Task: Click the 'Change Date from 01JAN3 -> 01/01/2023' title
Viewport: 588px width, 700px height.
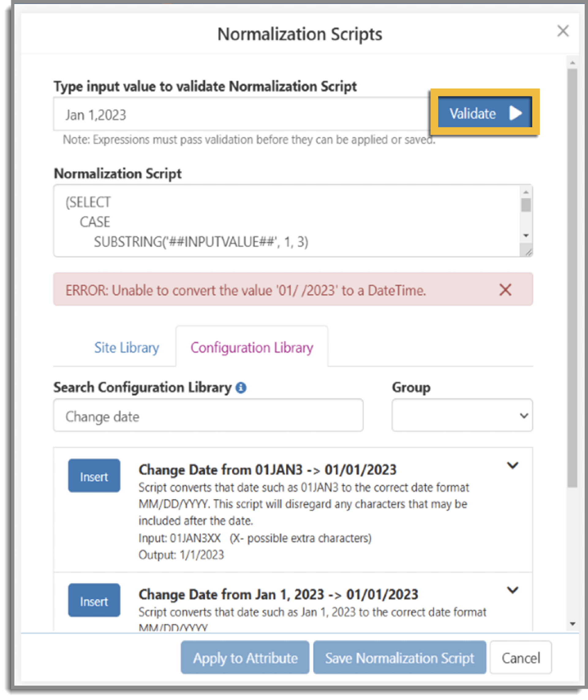Action: coord(267,470)
